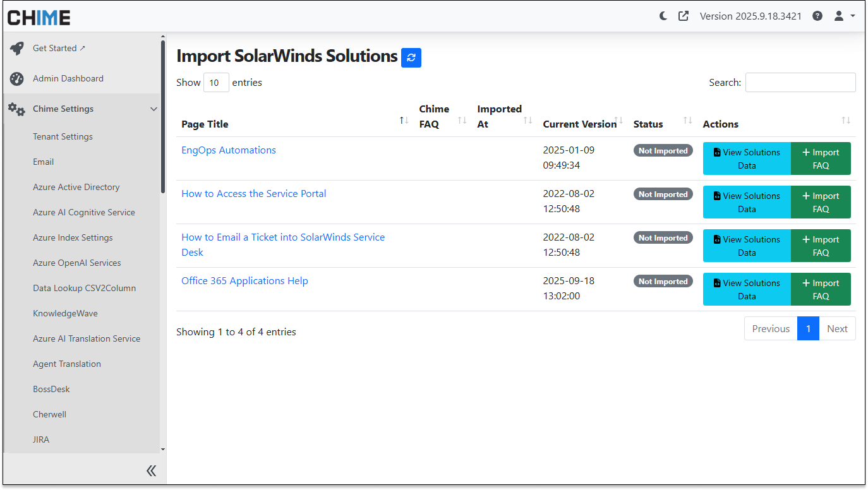Open Admin Dashboard
Viewport: 868px width, 490px height.
(x=68, y=79)
